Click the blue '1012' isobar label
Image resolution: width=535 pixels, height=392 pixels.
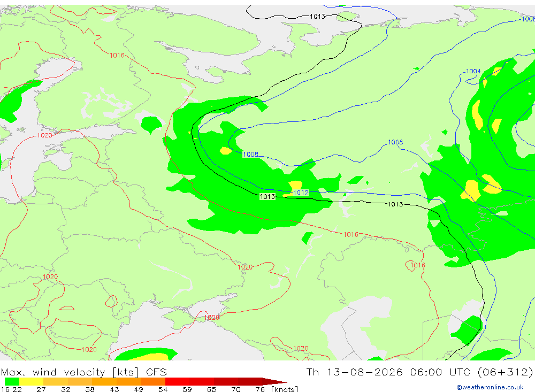(x=301, y=193)
